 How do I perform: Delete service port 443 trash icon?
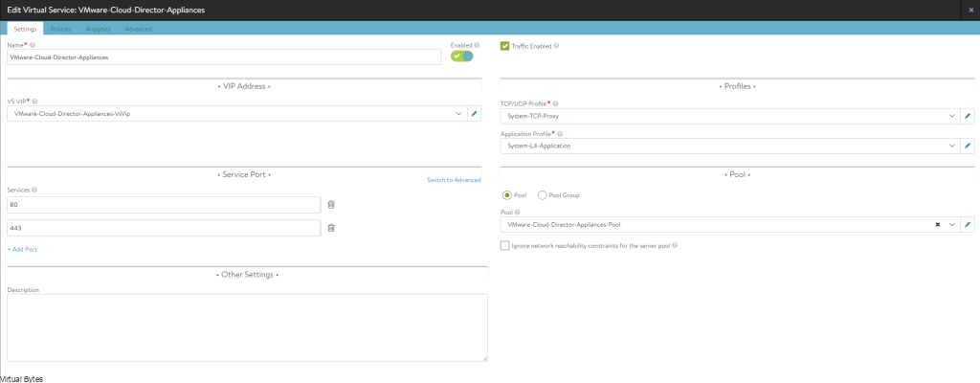[331, 228]
